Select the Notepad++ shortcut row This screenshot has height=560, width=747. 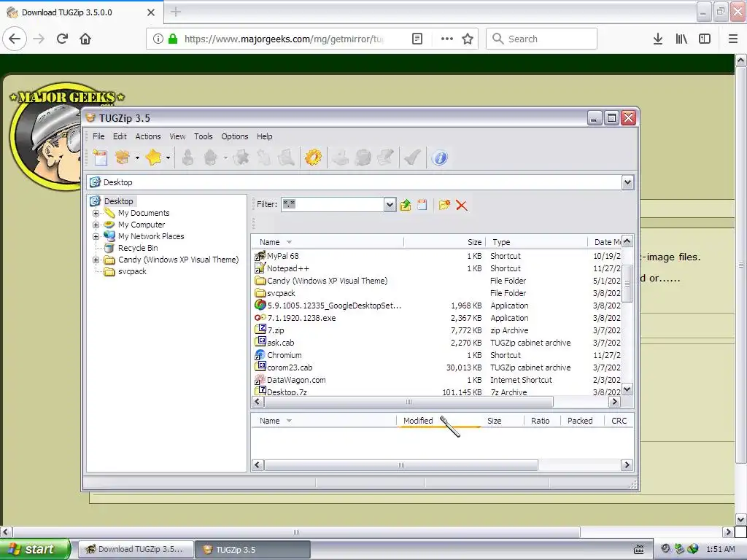point(437,268)
